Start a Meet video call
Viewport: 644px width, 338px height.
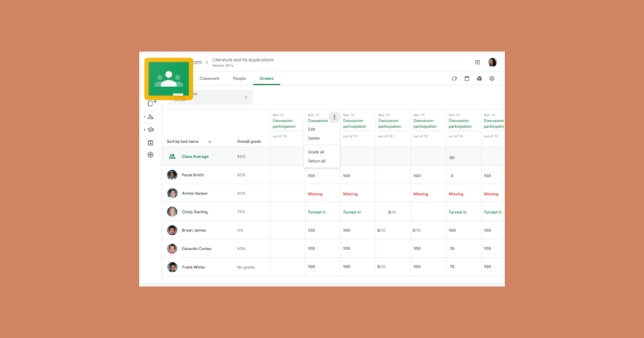click(x=454, y=79)
